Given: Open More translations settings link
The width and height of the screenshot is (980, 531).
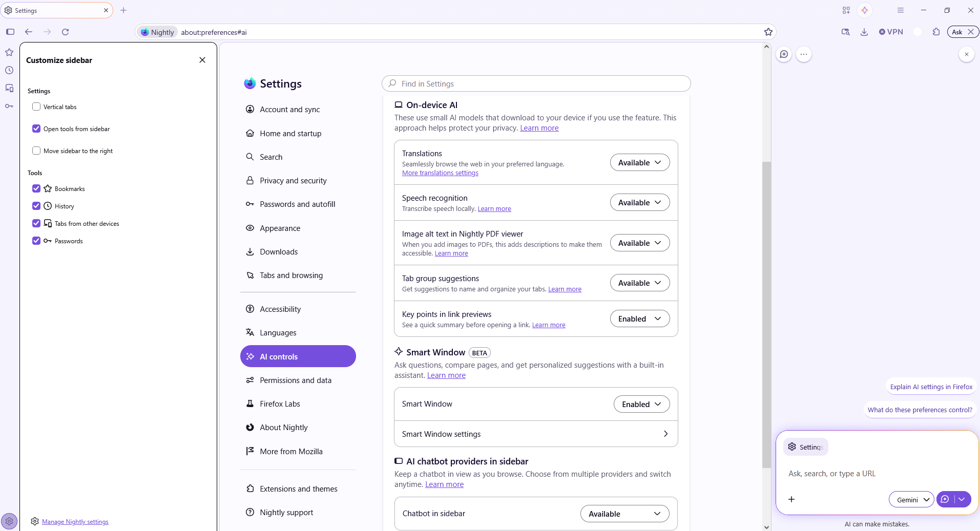Looking at the screenshot, I should click(440, 173).
